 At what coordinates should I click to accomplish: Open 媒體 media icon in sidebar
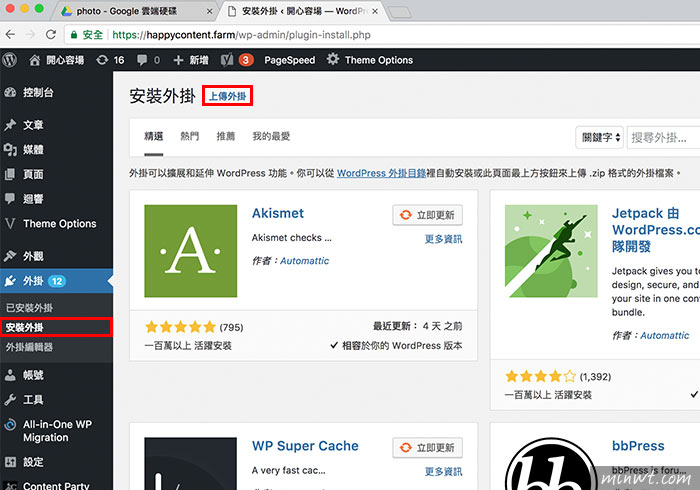tap(10, 149)
